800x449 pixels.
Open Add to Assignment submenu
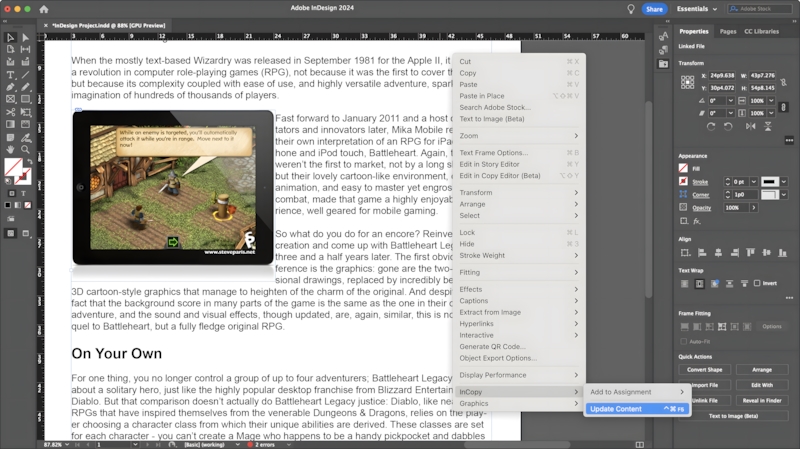click(637, 392)
